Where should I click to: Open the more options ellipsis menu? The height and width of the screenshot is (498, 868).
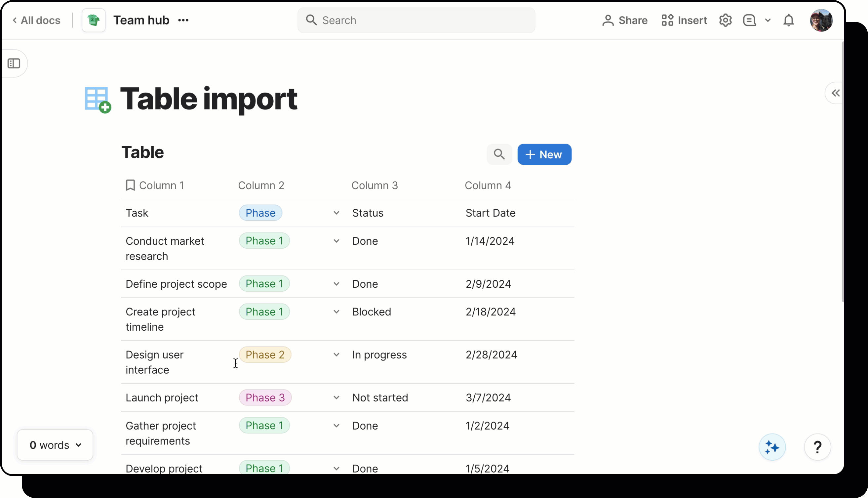(183, 20)
